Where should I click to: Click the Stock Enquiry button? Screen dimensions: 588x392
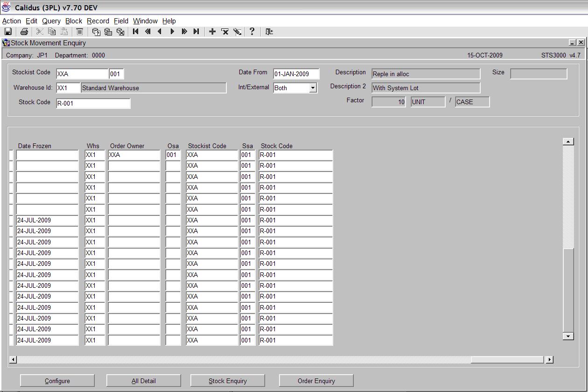228,381
